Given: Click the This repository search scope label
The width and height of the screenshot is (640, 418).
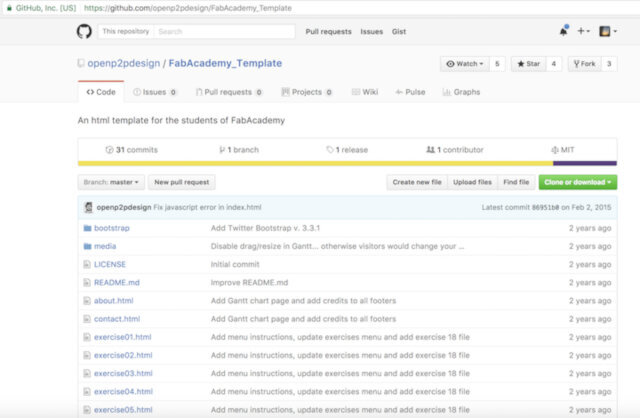Looking at the screenshot, I should click(x=126, y=31).
